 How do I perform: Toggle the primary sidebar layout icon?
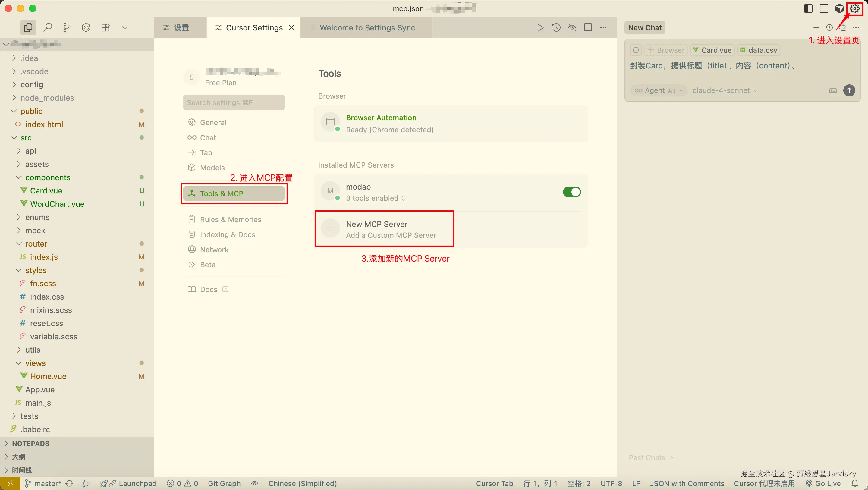coord(808,9)
